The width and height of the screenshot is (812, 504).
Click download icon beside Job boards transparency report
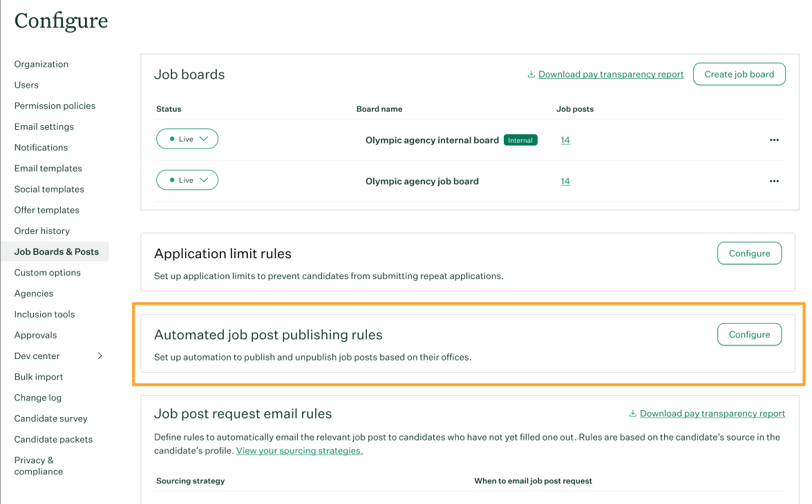[531, 74]
